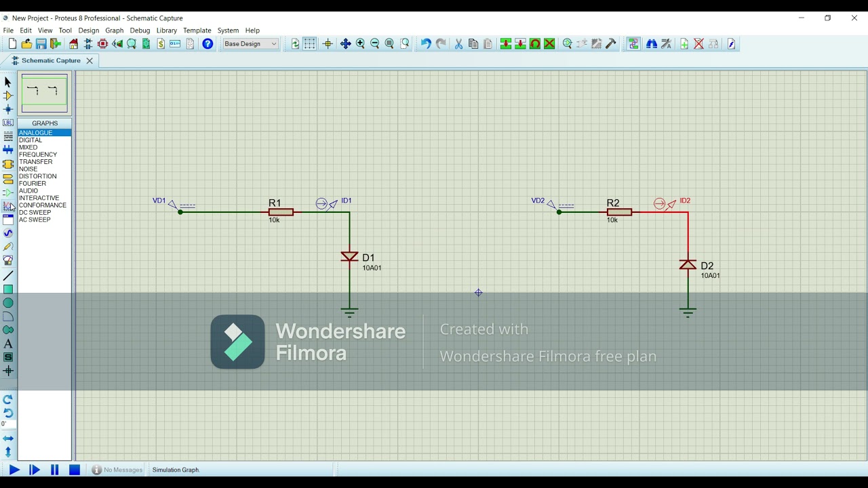
Task: Click the rotation angle input field
Action: click(x=8, y=424)
